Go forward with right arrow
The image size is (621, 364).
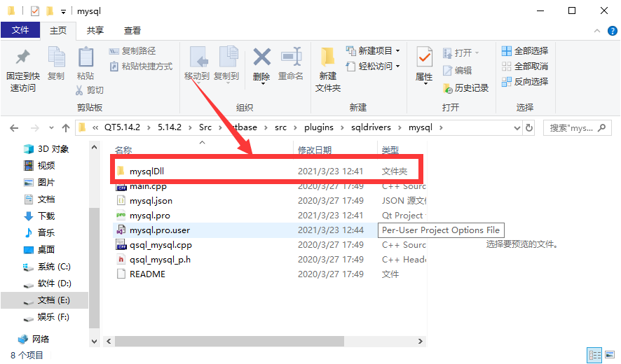pos(35,128)
